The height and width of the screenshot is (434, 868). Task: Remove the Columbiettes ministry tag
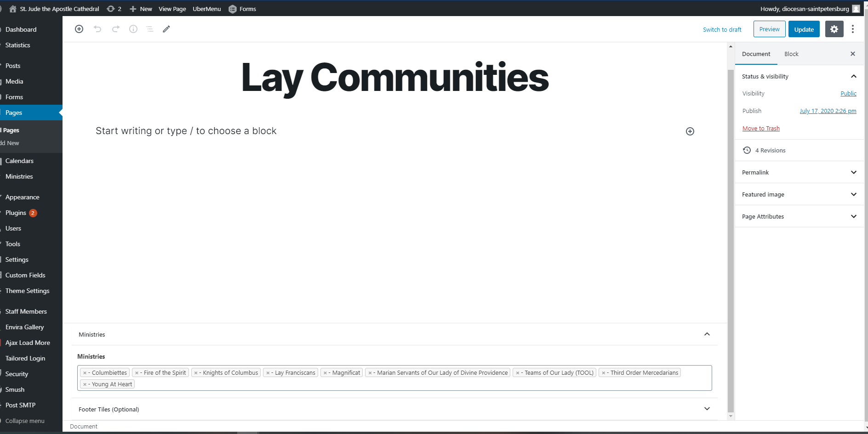point(85,373)
